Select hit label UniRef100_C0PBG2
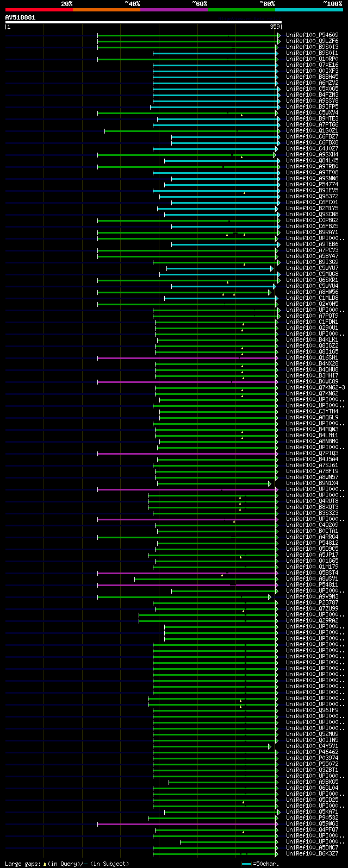This screenshot has height=868, width=348. pyautogui.click(x=312, y=220)
